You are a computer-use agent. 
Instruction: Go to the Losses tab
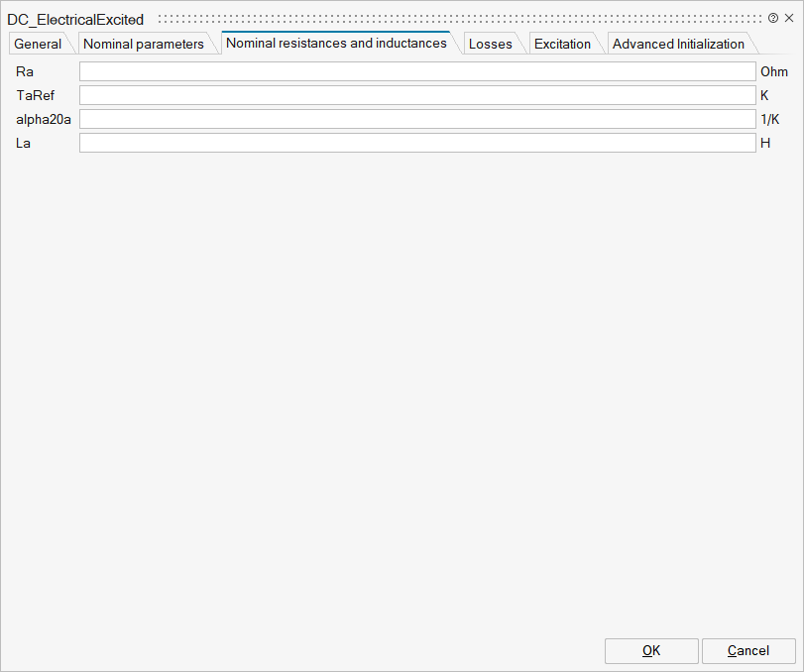490,44
